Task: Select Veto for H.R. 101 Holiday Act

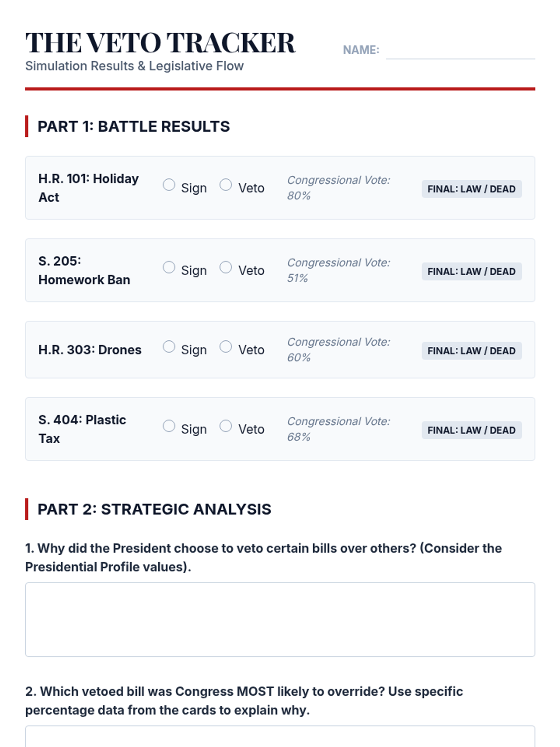Action: (226, 185)
